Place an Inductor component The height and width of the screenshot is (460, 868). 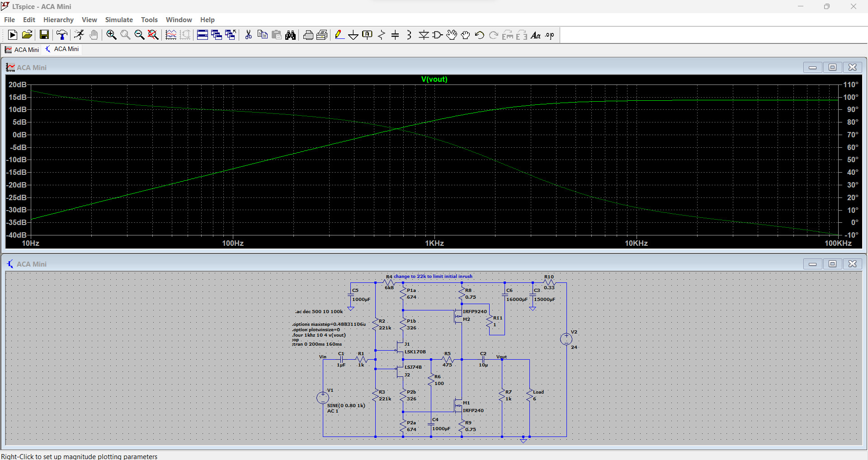[x=409, y=35]
